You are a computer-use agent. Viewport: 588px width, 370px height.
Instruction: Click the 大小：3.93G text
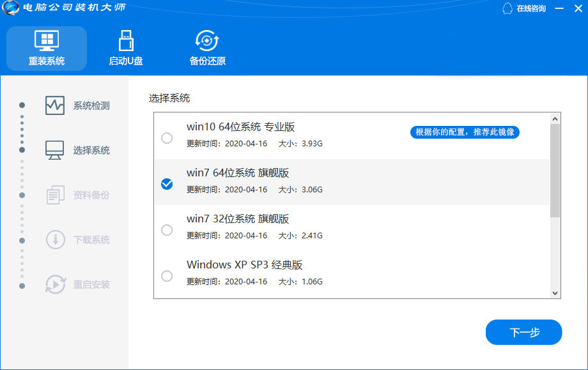pyautogui.click(x=300, y=144)
